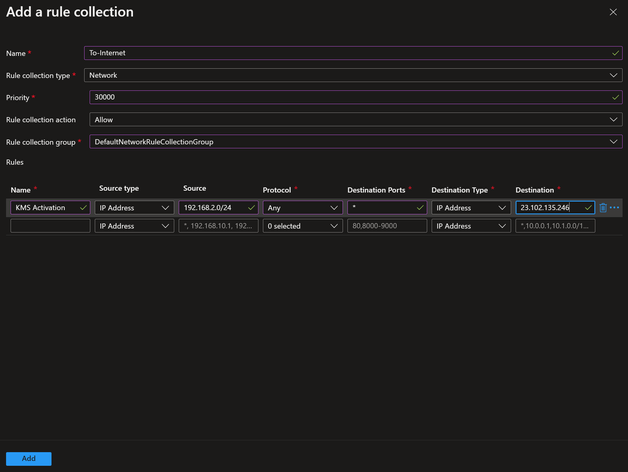Click the empty Destination field in second row
The image size is (628, 472).
click(x=555, y=226)
